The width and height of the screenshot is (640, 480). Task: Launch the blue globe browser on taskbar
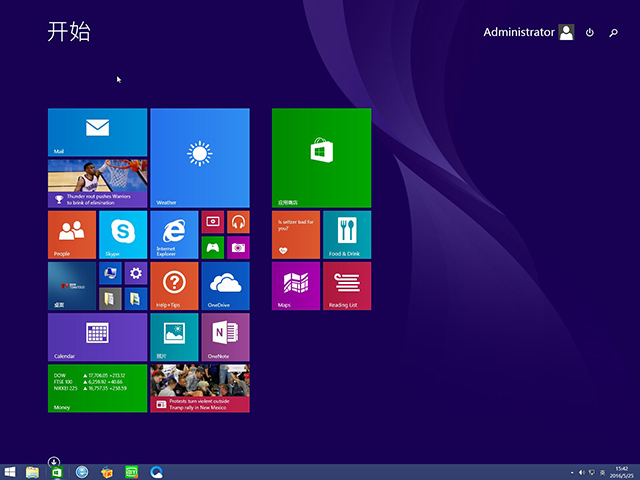[82, 472]
